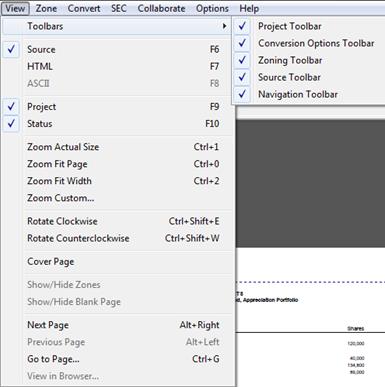Screen dimensions: 385x387
Task: Open the Help menu
Action: pyautogui.click(x=249, y=8)
